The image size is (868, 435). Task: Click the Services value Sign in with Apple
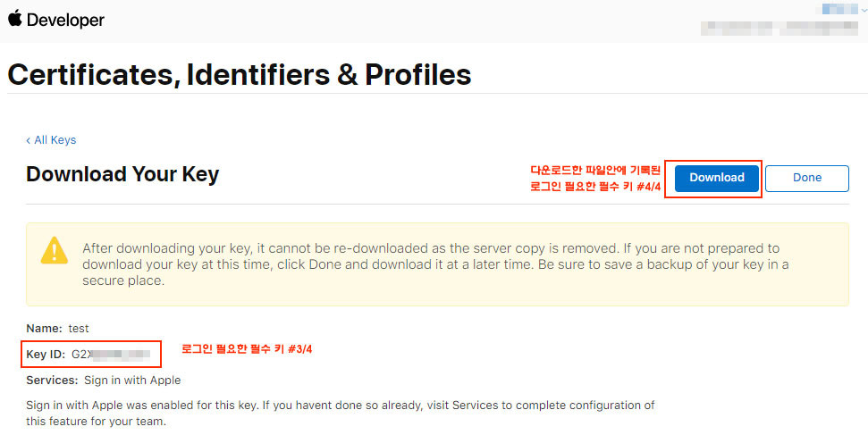click(132, 381)
